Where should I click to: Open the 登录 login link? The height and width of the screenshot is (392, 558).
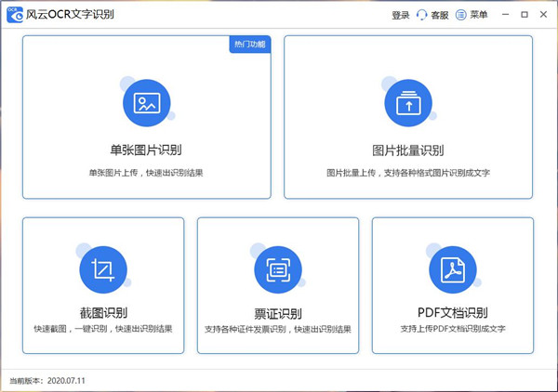tap(400, 15)
